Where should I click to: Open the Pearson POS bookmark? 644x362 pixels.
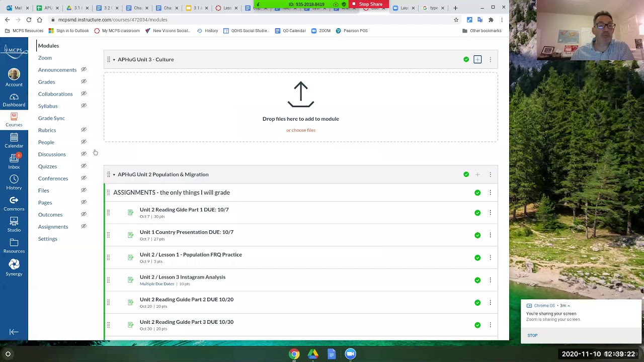[352, 31]
